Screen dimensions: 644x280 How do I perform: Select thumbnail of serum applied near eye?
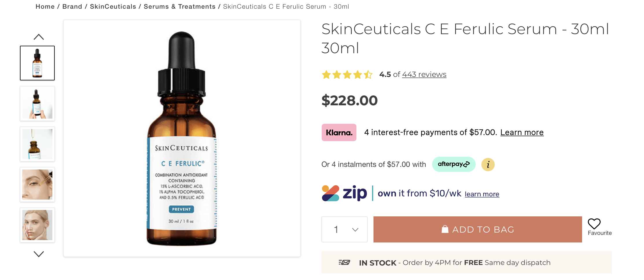pos(37,185)
